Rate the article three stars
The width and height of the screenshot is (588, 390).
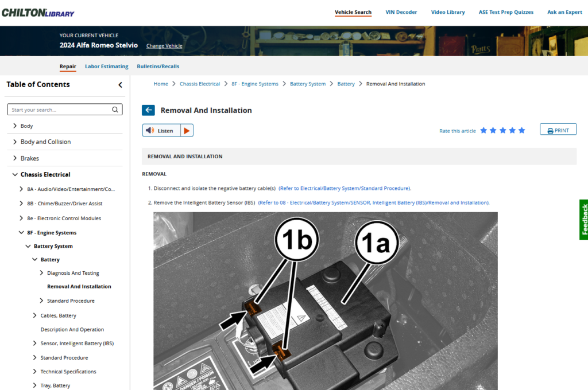503,130
